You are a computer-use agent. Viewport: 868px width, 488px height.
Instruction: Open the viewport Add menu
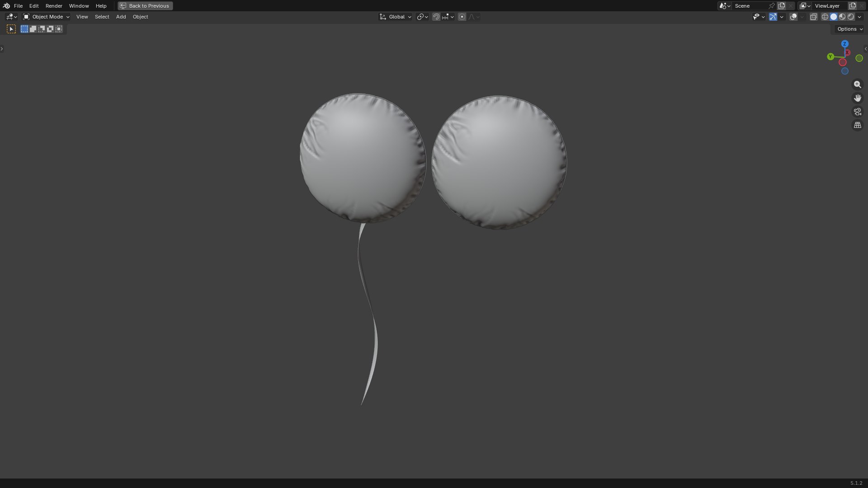point(121,17)
